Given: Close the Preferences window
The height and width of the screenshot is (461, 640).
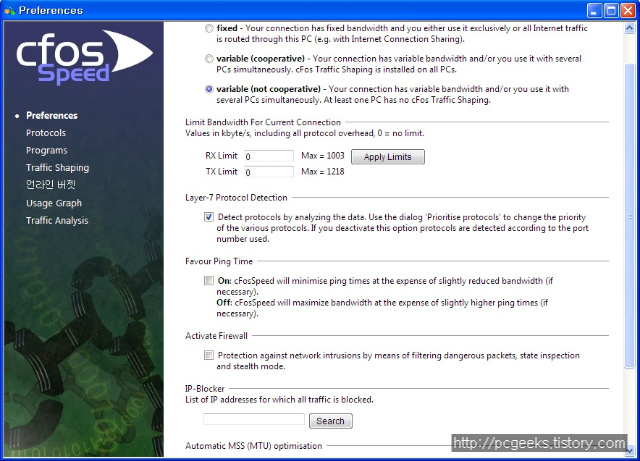Looking at the screenshot, I should tap(628, 11).
